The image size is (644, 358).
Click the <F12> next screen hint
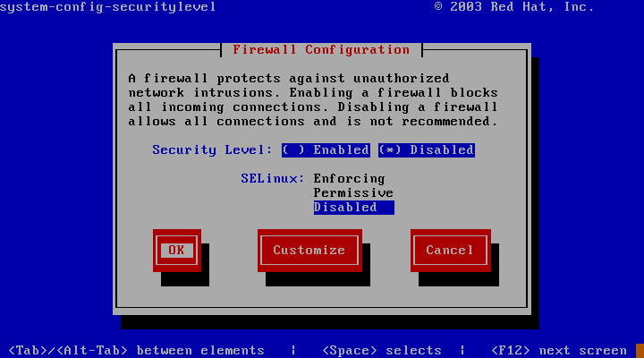pyautogui.click(x=559, y=351)
